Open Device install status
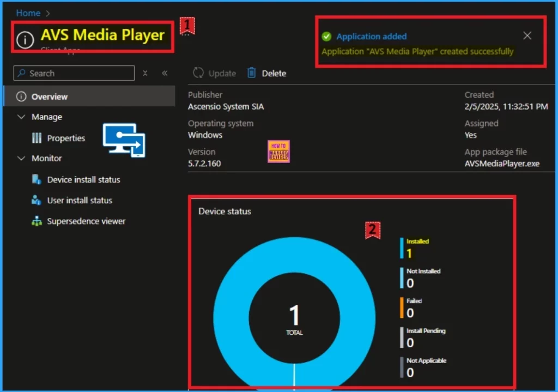Image resolution: width=558 pixels, height=392 pixels. [83, 179]
